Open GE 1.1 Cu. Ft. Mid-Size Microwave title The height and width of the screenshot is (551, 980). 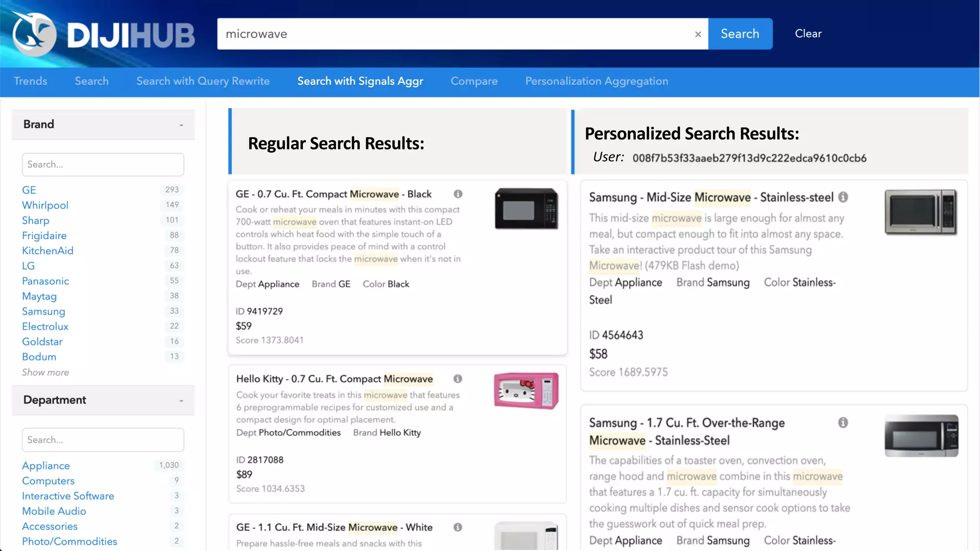[334, 527]
